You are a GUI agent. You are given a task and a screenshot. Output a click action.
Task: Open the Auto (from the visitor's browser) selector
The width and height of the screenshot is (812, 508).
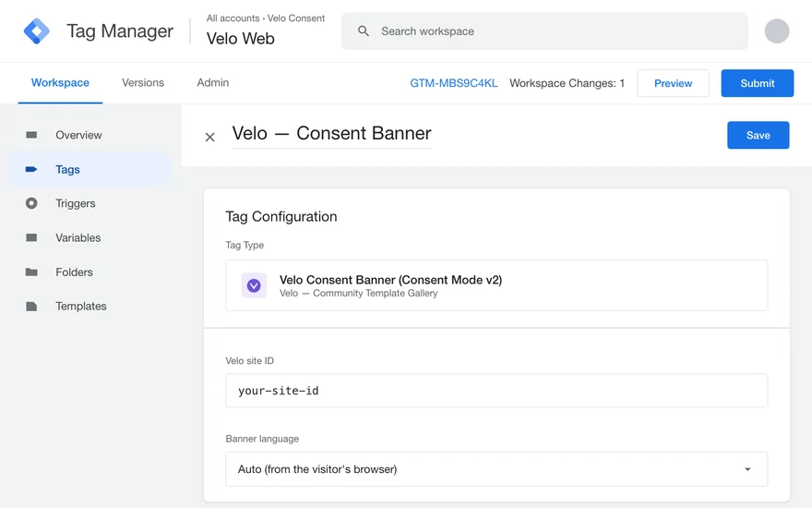(496, 469)
